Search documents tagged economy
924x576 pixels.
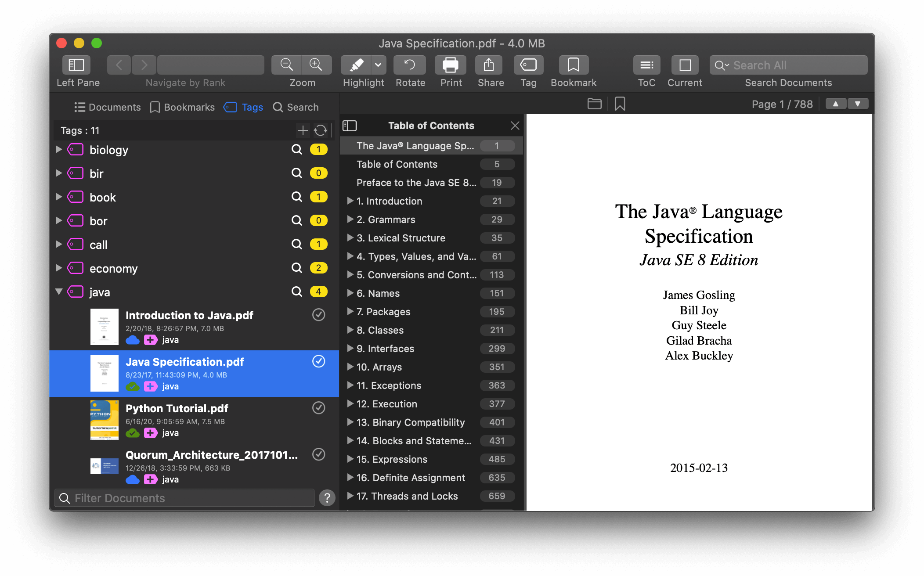297,268
